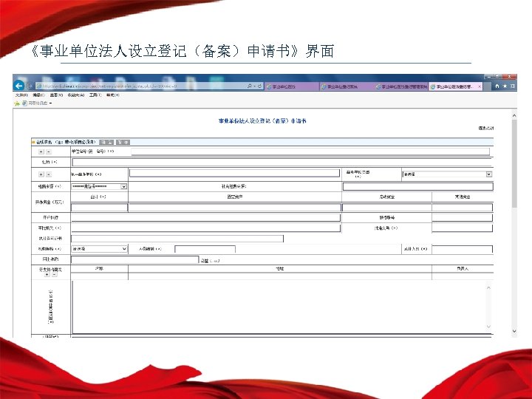Click the 住所 input field

coord(282,162)
